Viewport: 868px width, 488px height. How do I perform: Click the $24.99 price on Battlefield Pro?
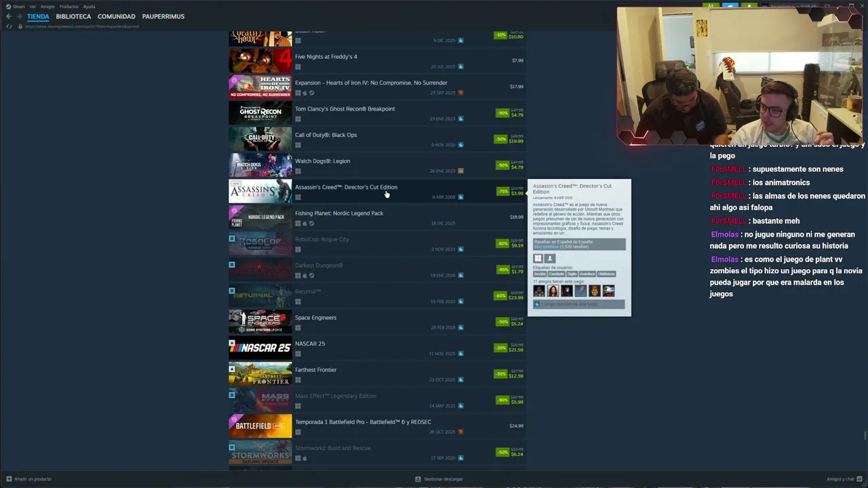click(516, 426)
